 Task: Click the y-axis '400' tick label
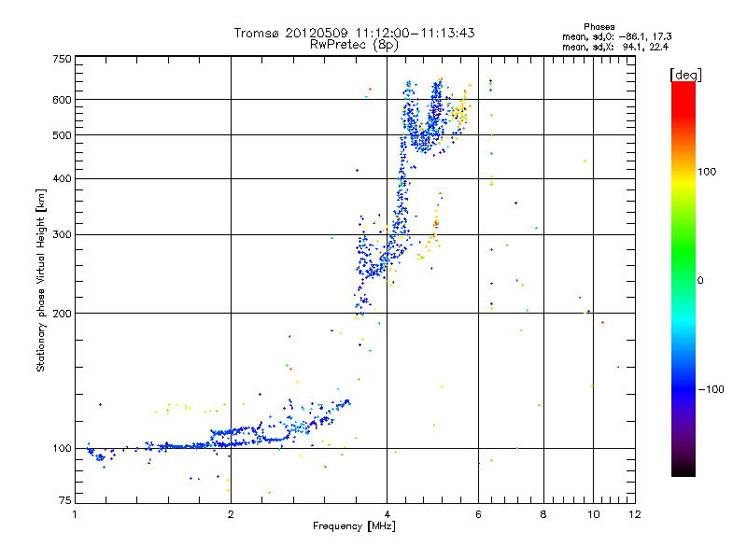point(62,178)
